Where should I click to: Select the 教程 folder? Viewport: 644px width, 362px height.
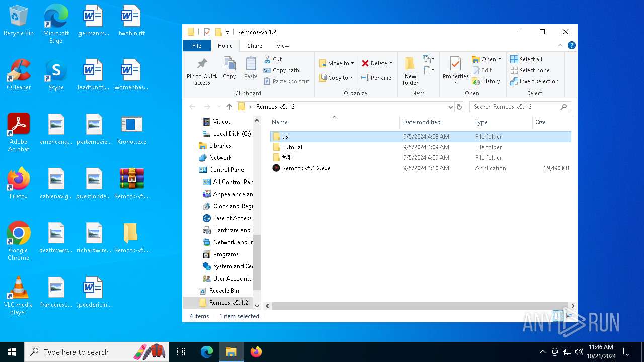[420, 158]
